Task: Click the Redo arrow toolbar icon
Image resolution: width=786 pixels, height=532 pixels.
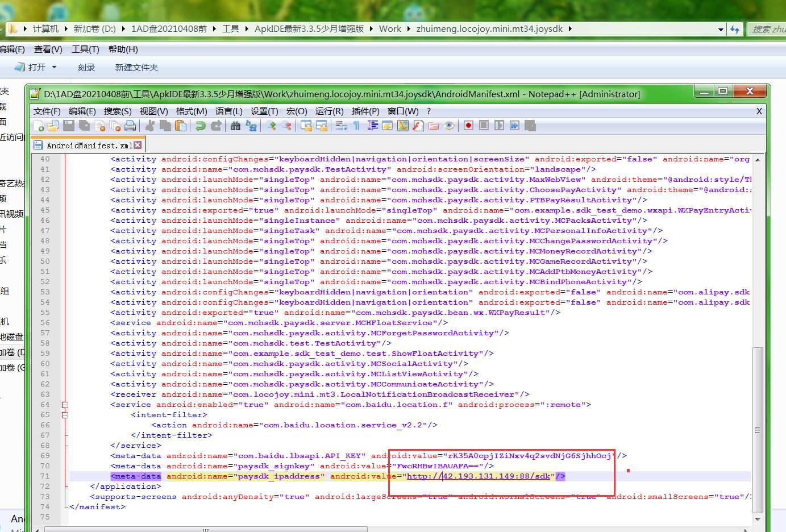Action: point(216,126)
